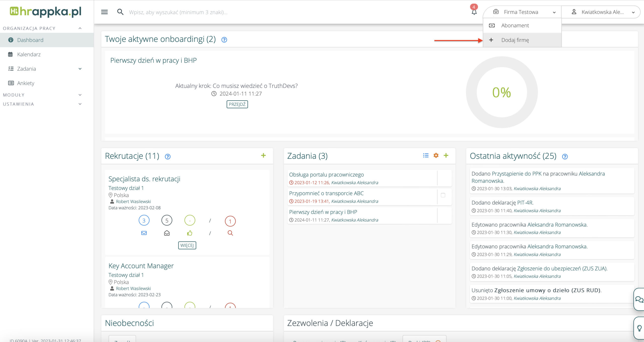The height and width of the screenshot is (342, 644).
Task: Click lightbulb tips widget icon
Action: (639, 328)
